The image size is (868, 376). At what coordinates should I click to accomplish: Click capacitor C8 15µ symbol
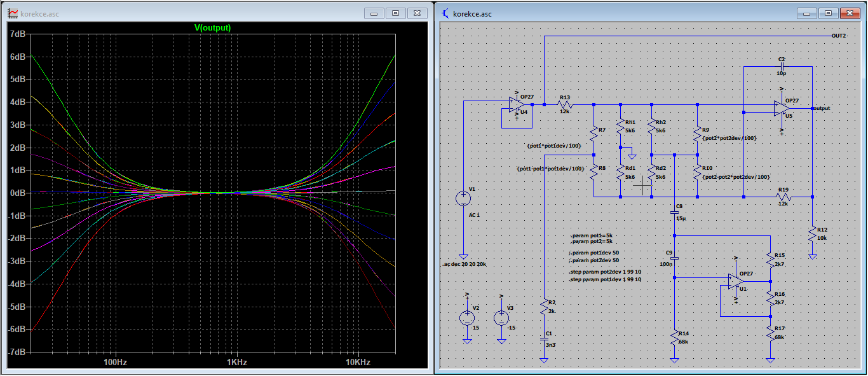pyautogui.click(x=675, y=212)
